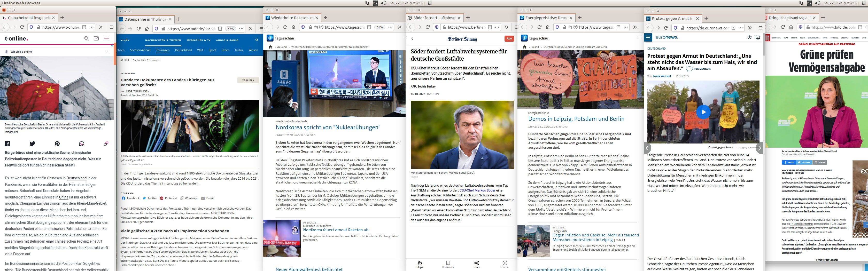Copy article link with t-online chain icon
868x271 pixels.
coord(106,144)
